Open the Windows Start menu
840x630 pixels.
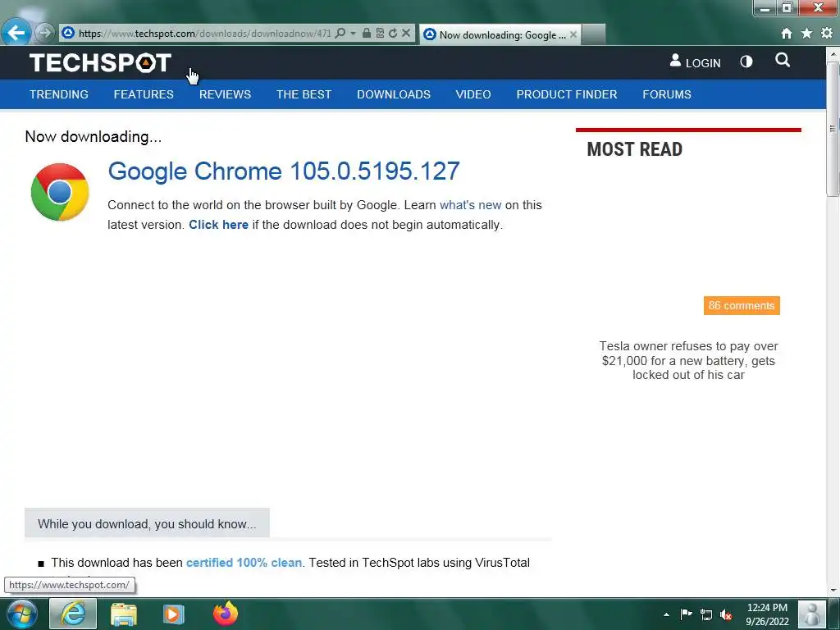(21, 614)
